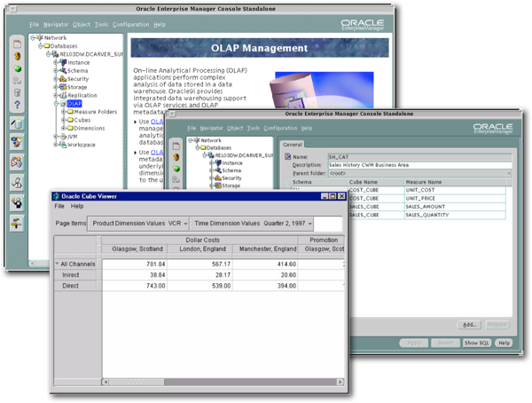Screen dimensions: 532x403
Task: Open the Time Dimension Values Quarter 2, 1997 dropdown
Action: click(x=310, y=224)
